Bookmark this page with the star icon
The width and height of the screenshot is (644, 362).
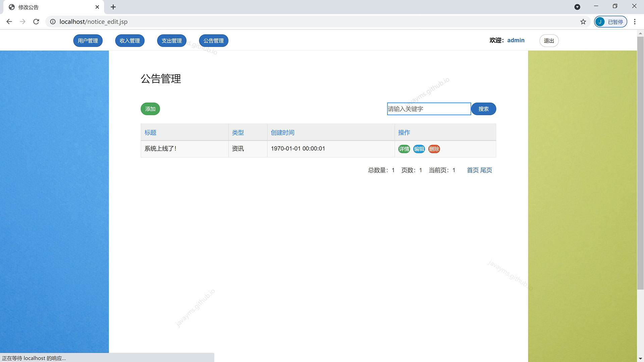tap(583, 21)
